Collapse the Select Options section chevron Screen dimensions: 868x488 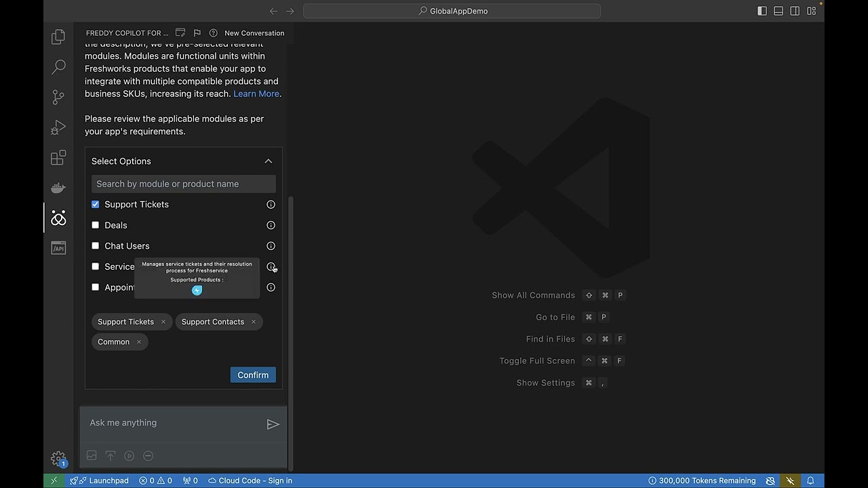coord(269,161)
